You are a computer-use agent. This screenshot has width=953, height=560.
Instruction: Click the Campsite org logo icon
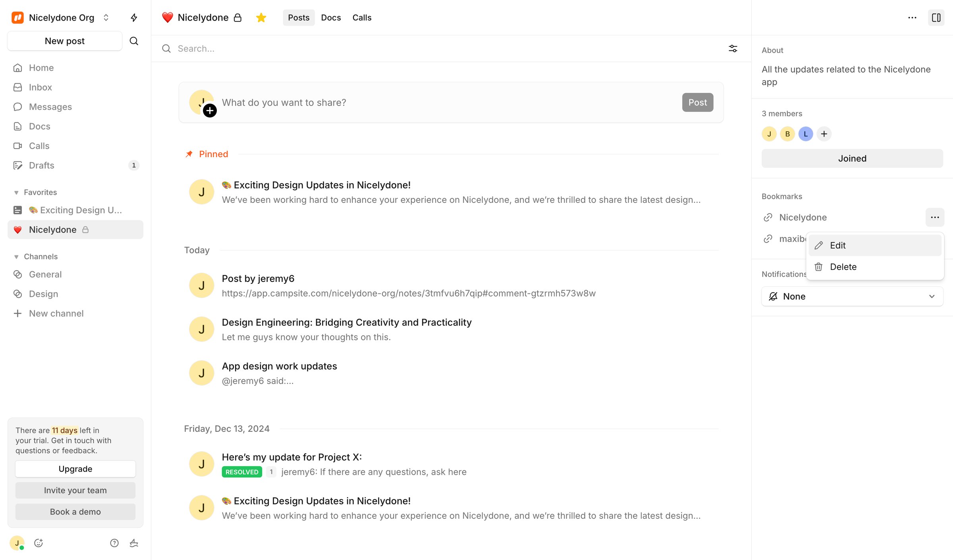click(17, 17)
